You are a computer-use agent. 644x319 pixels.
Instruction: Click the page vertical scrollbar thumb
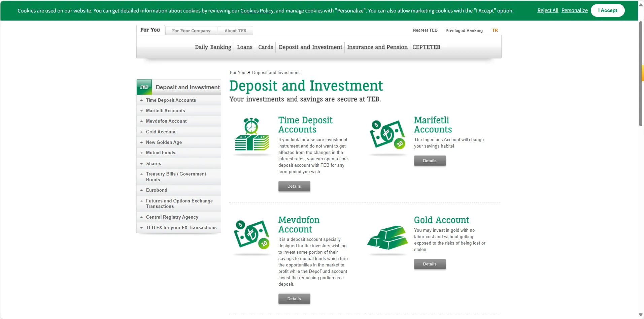pos(641,74)
